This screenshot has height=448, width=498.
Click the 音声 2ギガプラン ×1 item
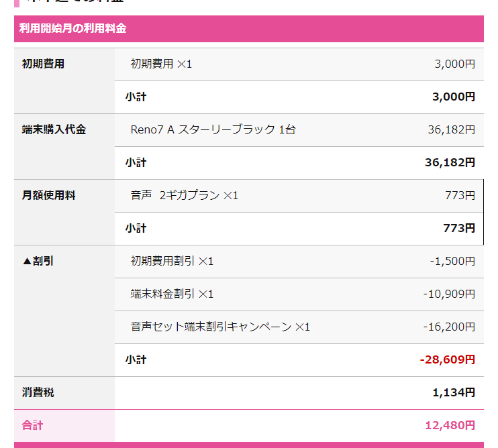click(x=184, y=195)
